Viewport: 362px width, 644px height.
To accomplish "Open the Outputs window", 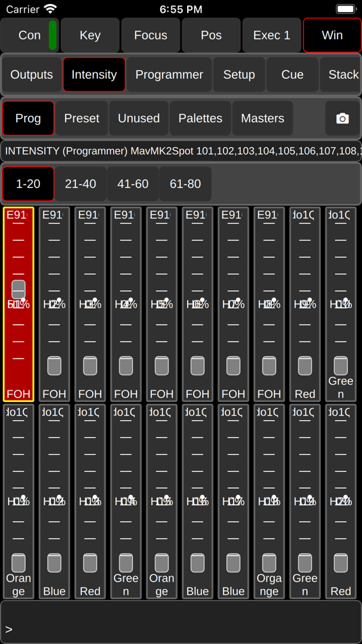I will (x=32, y=75).
